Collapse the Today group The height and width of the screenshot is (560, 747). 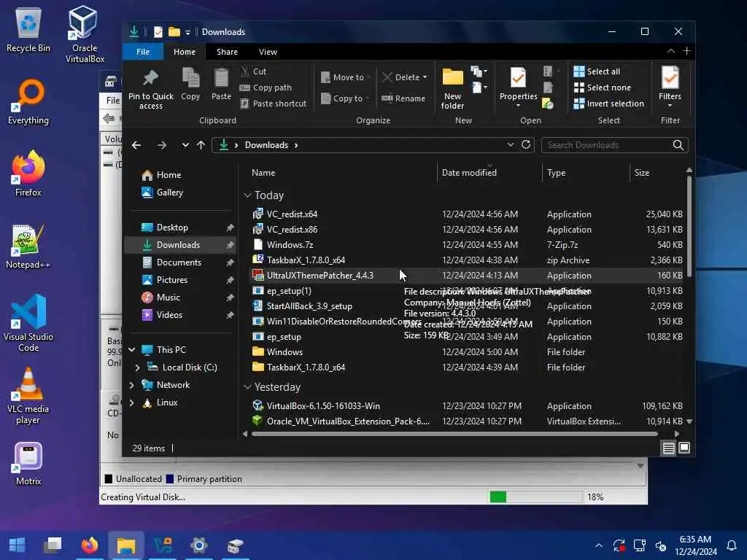247,195
